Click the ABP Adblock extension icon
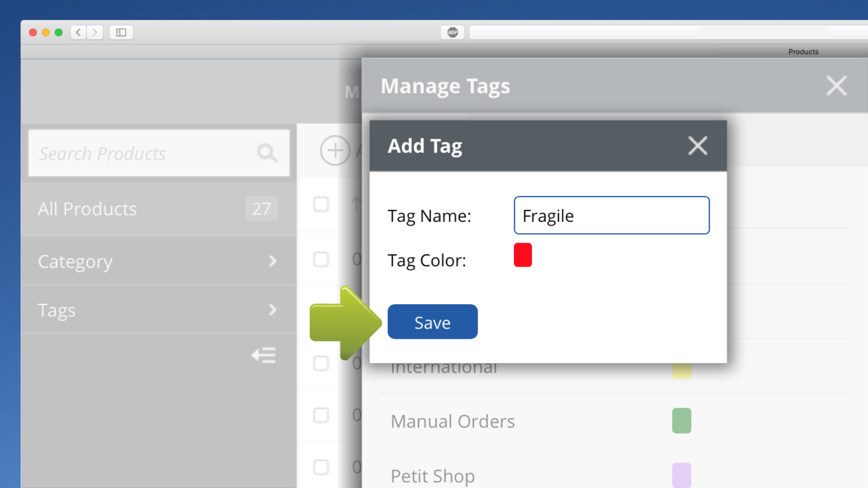This screenshot has height=488, width=868. pos(453,32)
